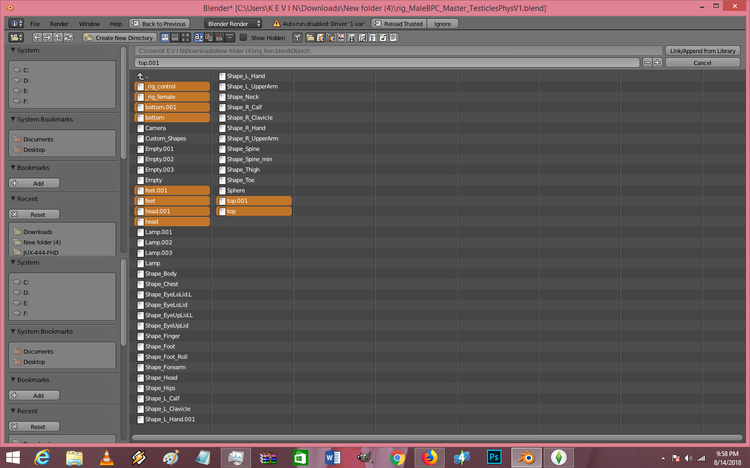
Task: Click Back to Previous button
Action: point(159,23)
